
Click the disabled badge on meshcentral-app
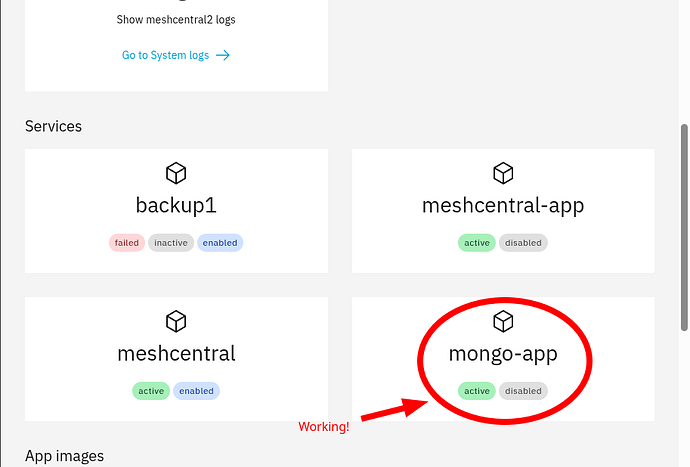[x=523, y=243]
